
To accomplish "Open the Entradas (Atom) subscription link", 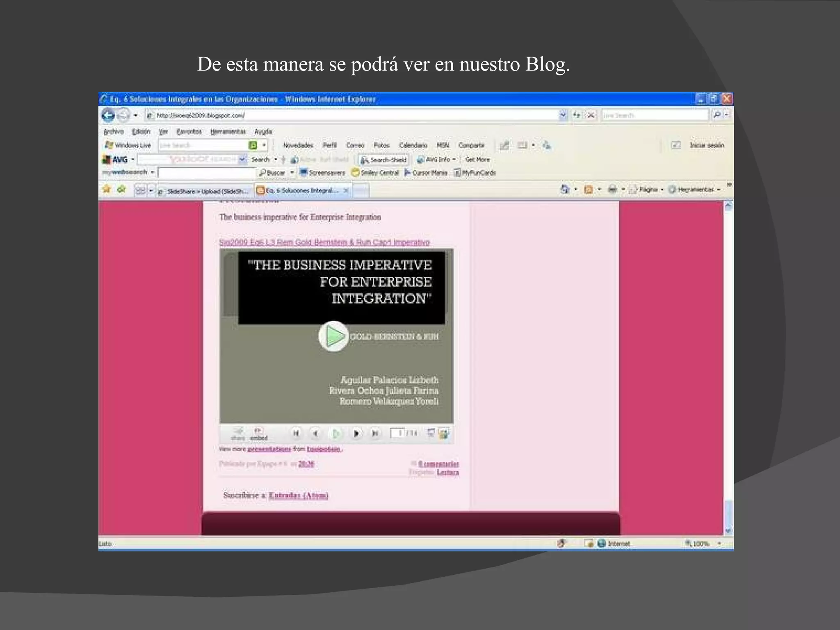I will tap(298, 495).
